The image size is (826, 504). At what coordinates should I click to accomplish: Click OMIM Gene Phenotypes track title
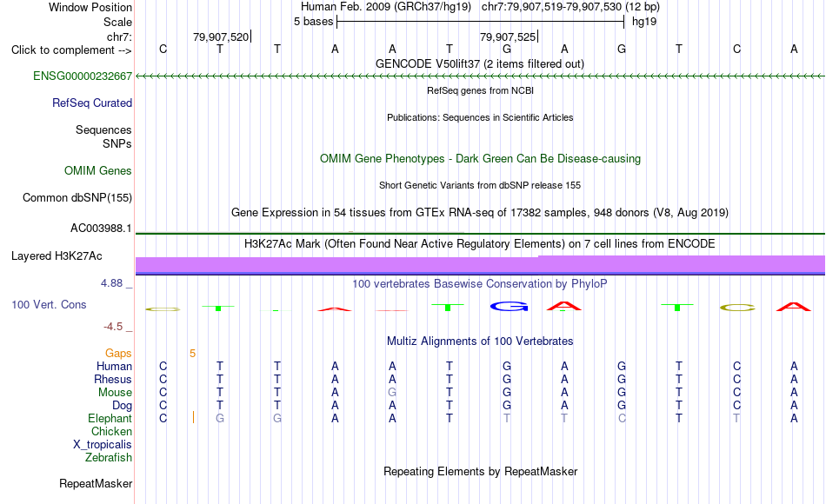click(x=480, y=158)
